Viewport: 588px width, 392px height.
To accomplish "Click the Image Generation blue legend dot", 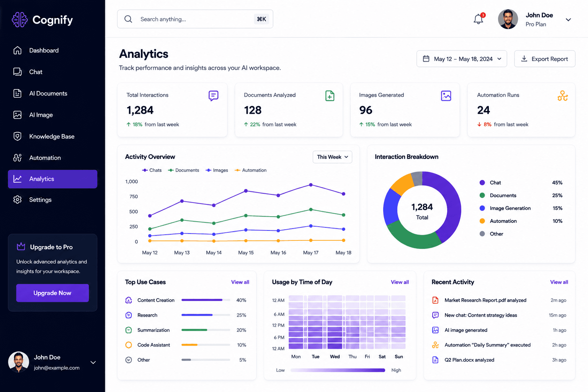I will tap(482, 208).
